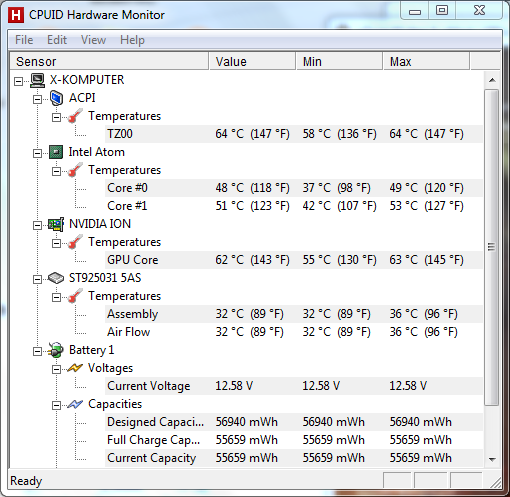Open the View menu
510x497 pixels.
(93, 40)
